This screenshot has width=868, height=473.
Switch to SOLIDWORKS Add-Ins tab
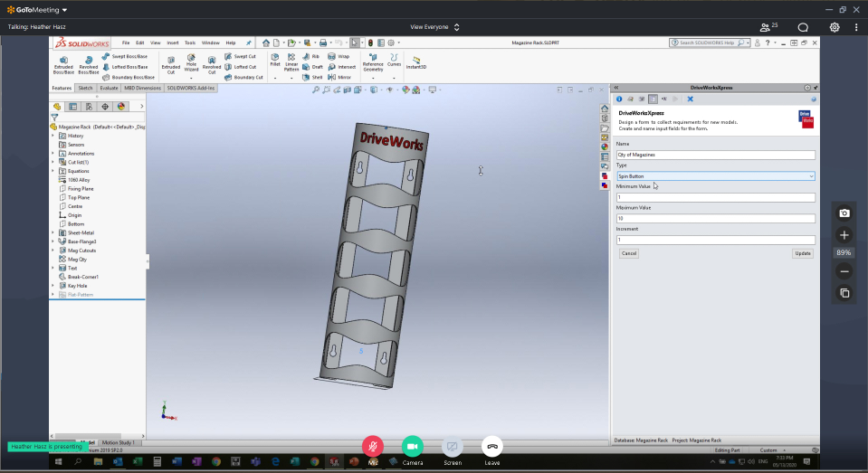(190, 88)
